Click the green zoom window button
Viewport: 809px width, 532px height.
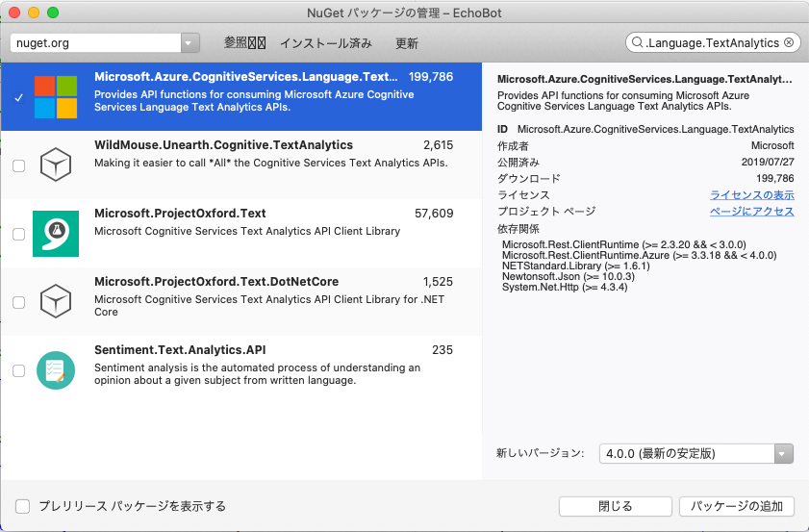pos(53,13)
